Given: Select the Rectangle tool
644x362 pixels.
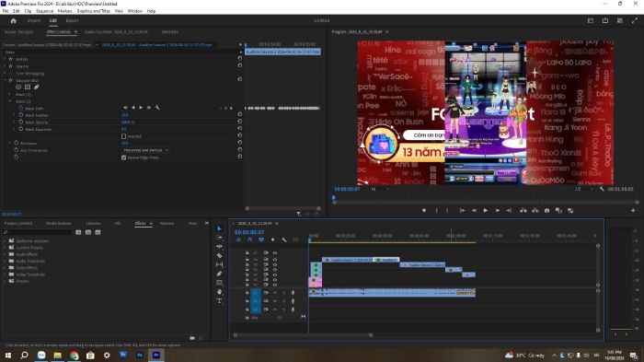Looking at the screenshot, I should click(x=219, y=283).
